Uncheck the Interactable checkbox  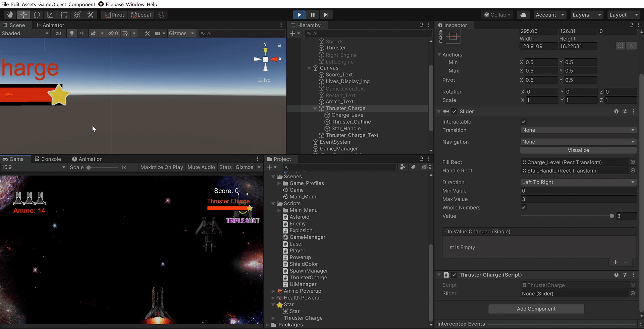click(x=524, y=122)
